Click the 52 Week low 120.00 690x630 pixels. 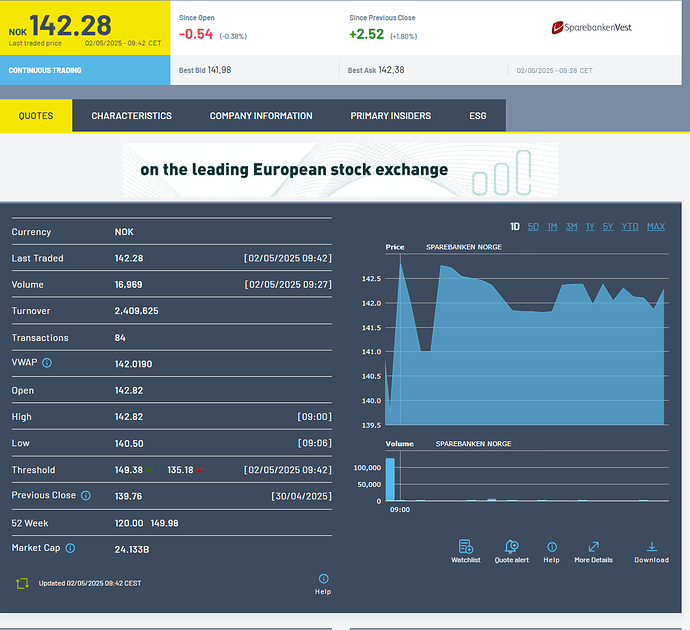[129, 523]
